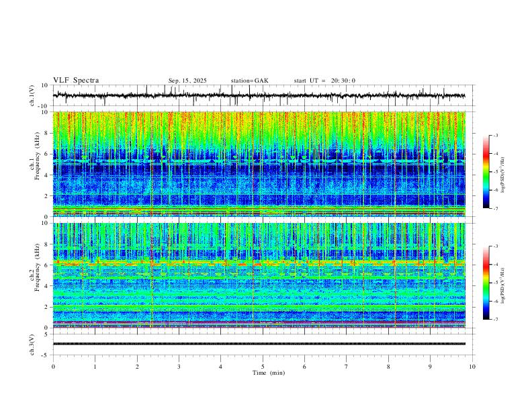Click time axis tick label '8'
This screenshot has width=532, height=411.
click(x=388, y=367)
